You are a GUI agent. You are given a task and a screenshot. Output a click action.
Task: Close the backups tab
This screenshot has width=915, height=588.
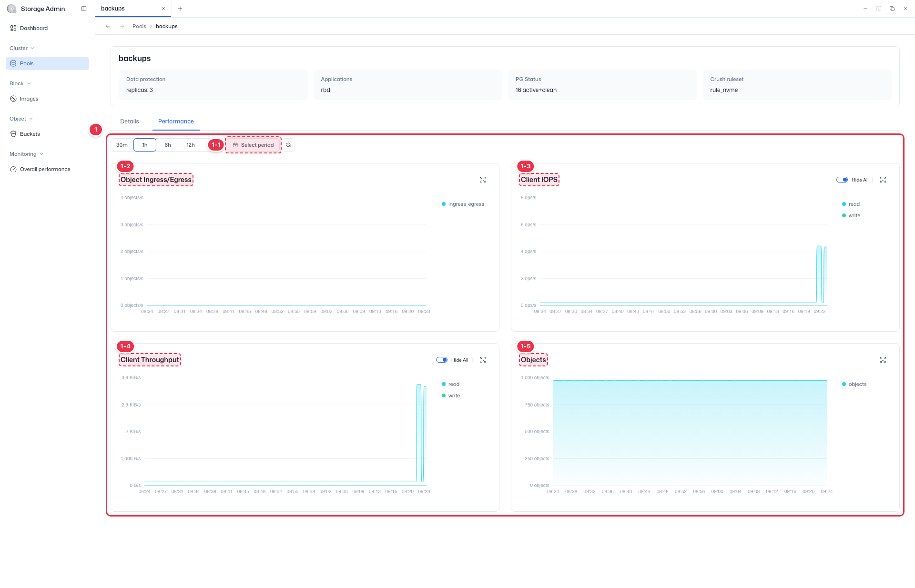163,9
